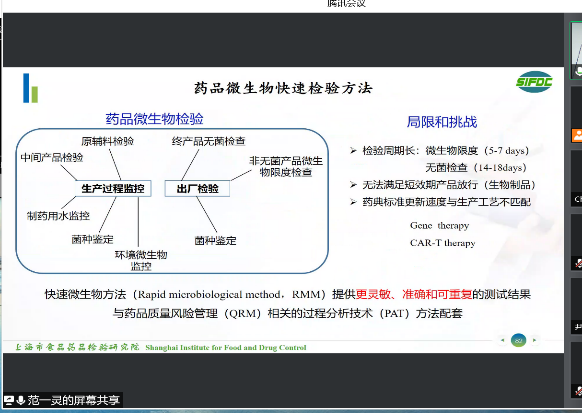The width and height of the screenshot is (582, 413).
Task: Select the 生产过程监控 box in the diagram
Action: click(x=112, y=189)
